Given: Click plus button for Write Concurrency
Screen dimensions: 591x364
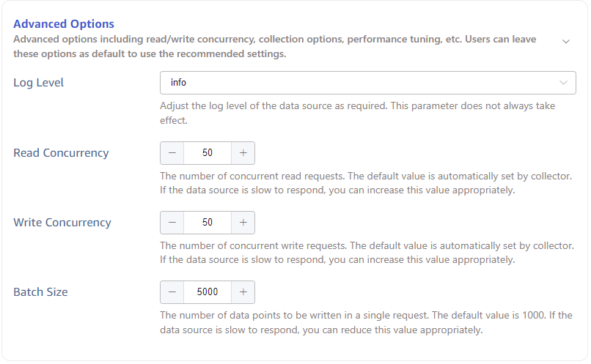Looking at the screenshot, I should [243, 223].
